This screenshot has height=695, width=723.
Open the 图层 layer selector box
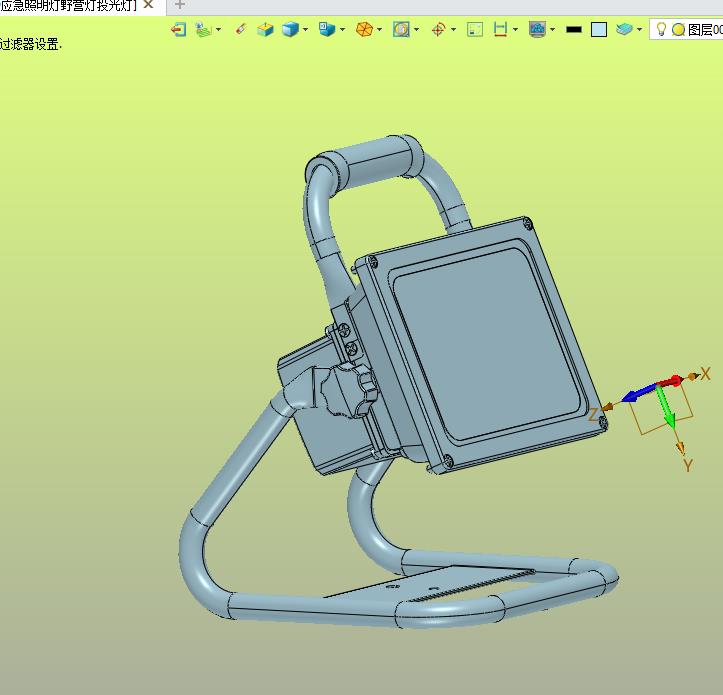(x=686, y=30)
